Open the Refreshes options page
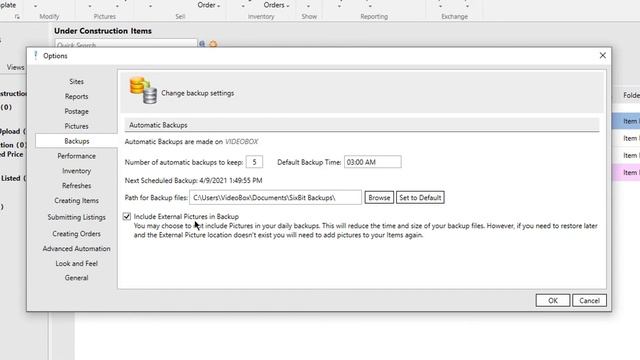Image resolution: width=640 pixels, height=360 pixels. click(76, 186)
